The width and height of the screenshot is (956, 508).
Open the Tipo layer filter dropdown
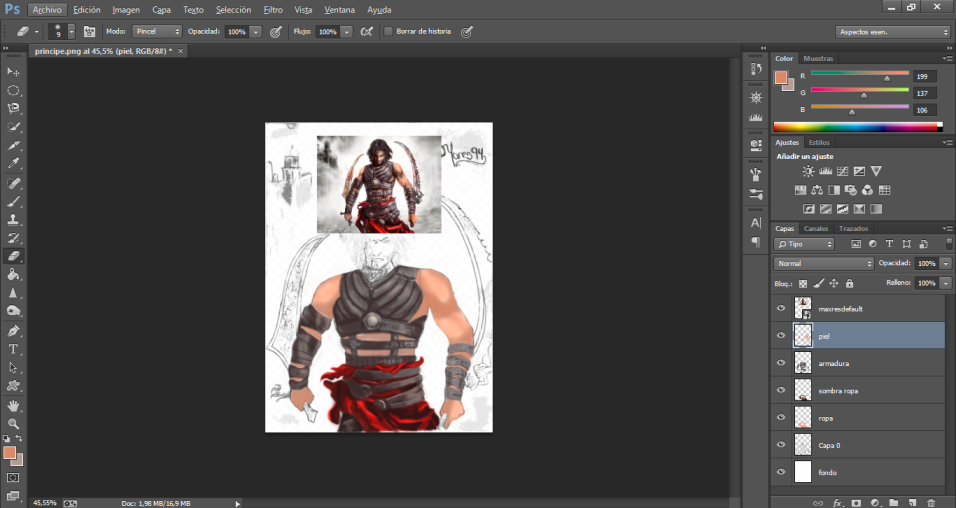pos(804,244)
